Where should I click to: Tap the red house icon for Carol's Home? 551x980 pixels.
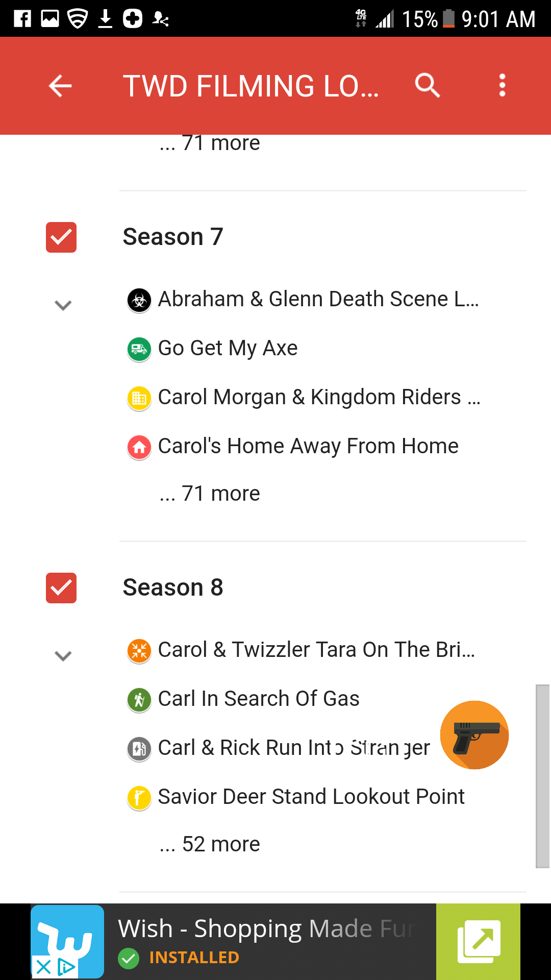[139, 447]
